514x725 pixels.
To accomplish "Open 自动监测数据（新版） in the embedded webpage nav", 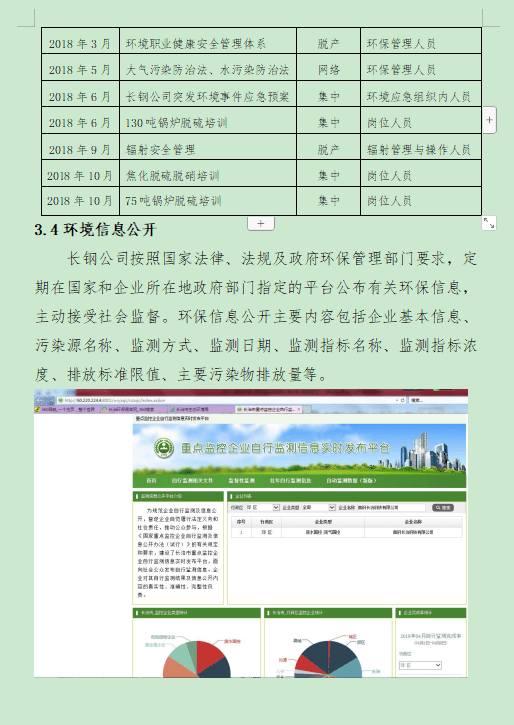I will (x=351, y=480).
